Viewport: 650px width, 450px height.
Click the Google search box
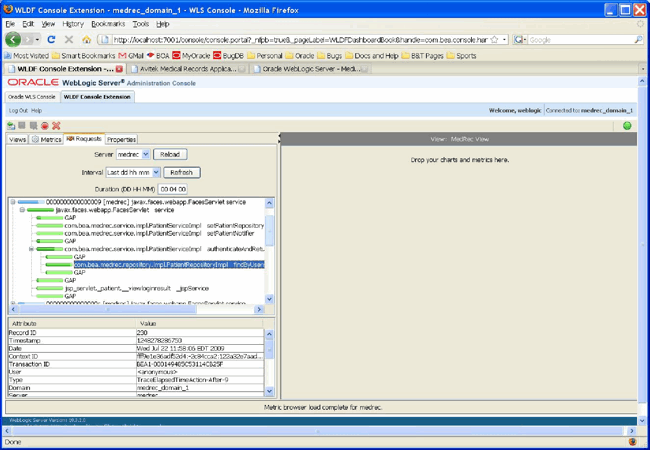[x=581, y=40]
